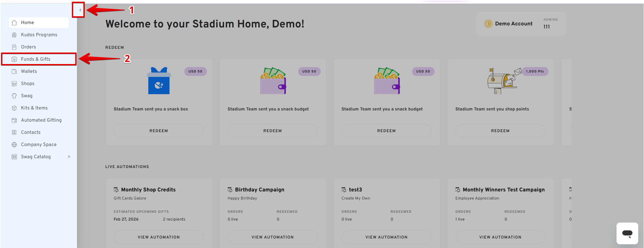The height and width of the screenshot is (248, 644).
Task: Click the Home icon in the sidebar
Action: coord(14,23)
